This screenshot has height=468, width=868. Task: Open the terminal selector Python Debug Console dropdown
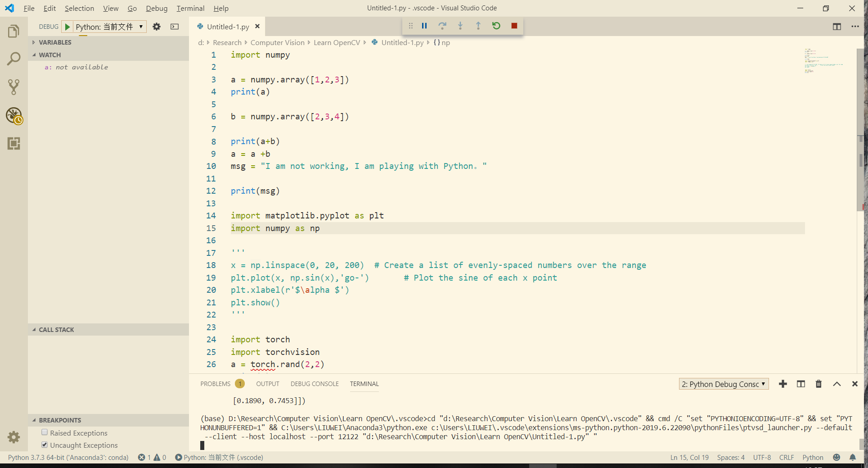(724, 384)
